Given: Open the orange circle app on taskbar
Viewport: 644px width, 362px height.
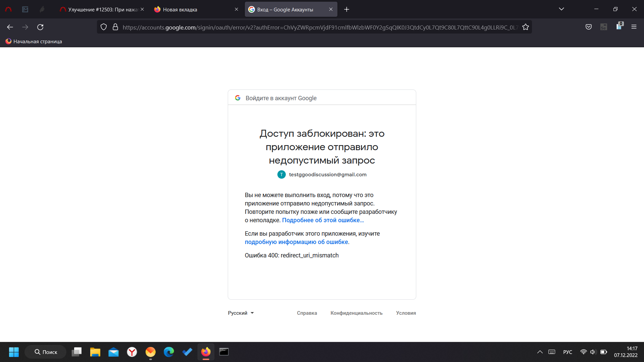Looking at the screenshot, I should 151,352.
